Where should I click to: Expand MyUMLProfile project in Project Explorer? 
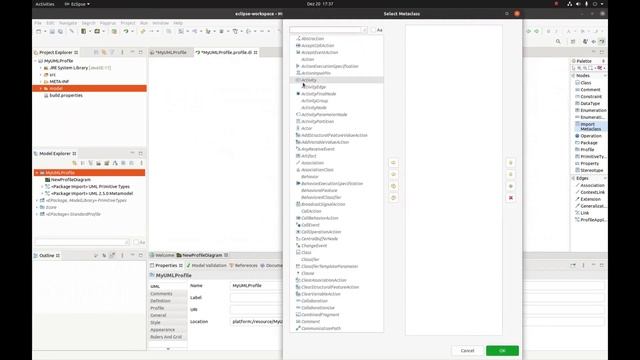click(36, 61)
